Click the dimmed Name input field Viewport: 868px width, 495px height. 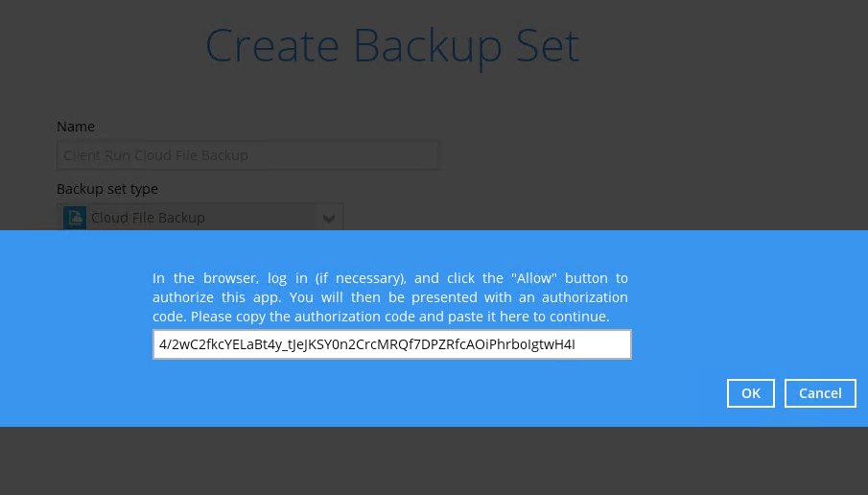tap(248, 155)
